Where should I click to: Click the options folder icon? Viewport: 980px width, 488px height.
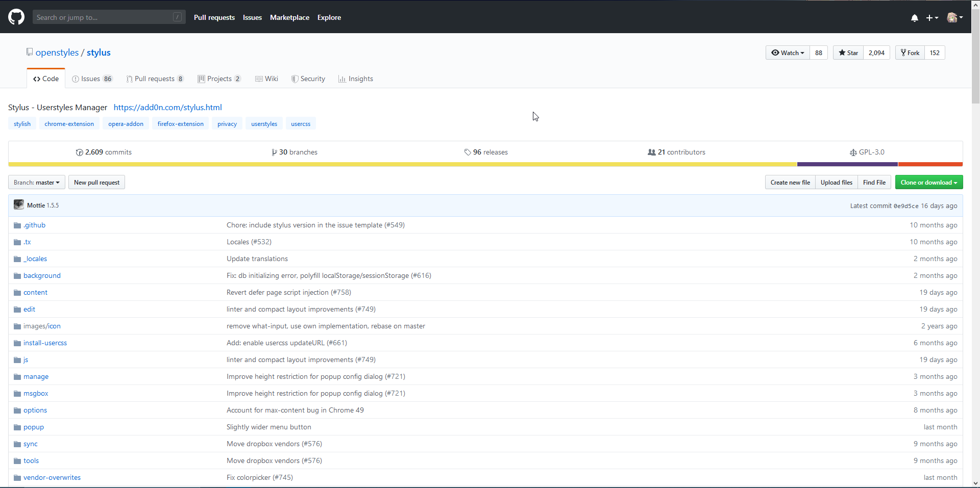[x=17, y=410]
